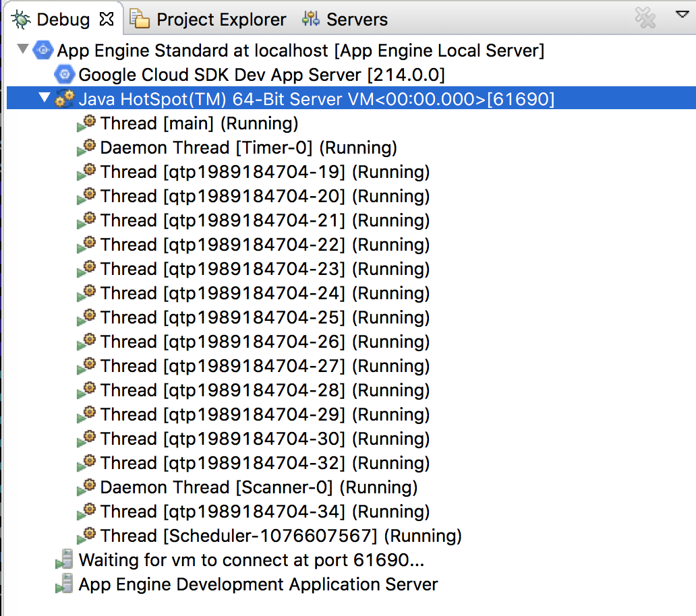Collapse App Engine Standard at localhost node
This screenshot has height=616, width=696.
[x=22, y=49]
